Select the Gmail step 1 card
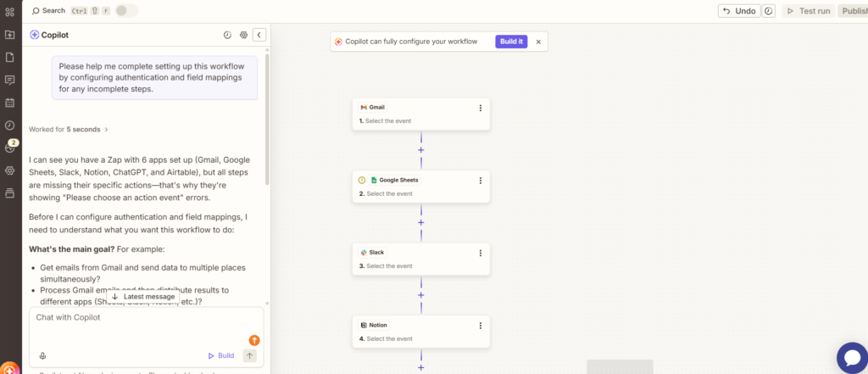This screenshot has height=374, width=868. point(421,114)
